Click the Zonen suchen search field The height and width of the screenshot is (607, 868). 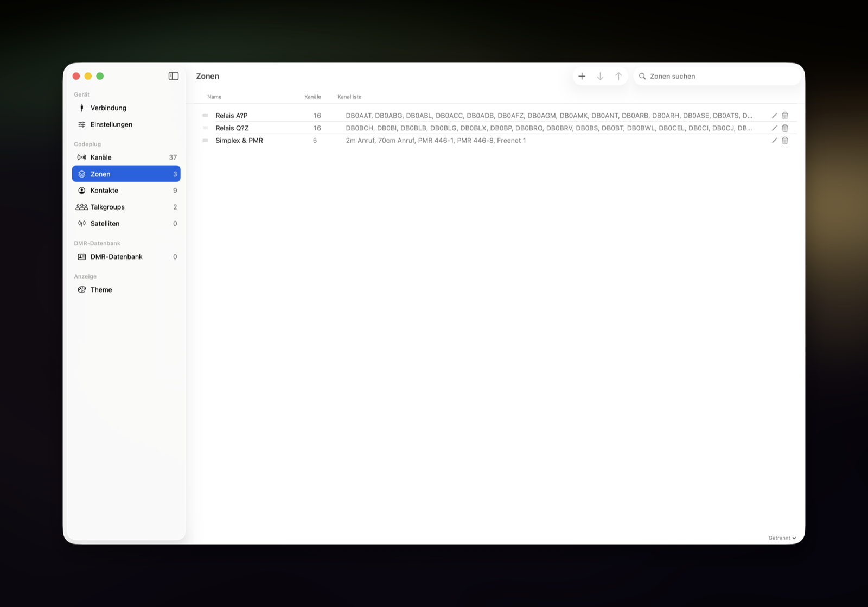(x=717, y=76)
